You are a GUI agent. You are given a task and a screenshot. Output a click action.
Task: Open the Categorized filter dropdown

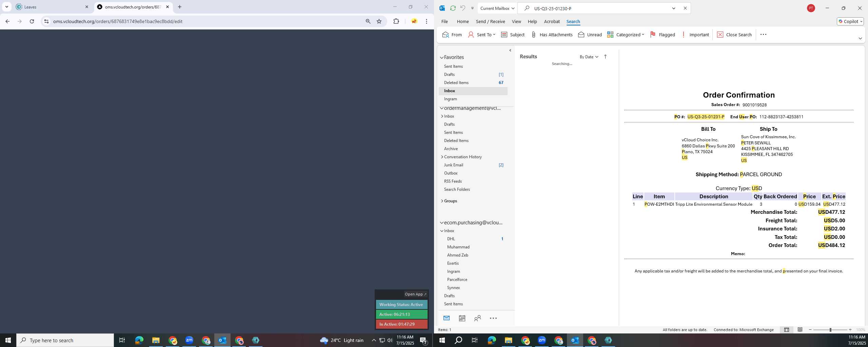tap(626, 35)
